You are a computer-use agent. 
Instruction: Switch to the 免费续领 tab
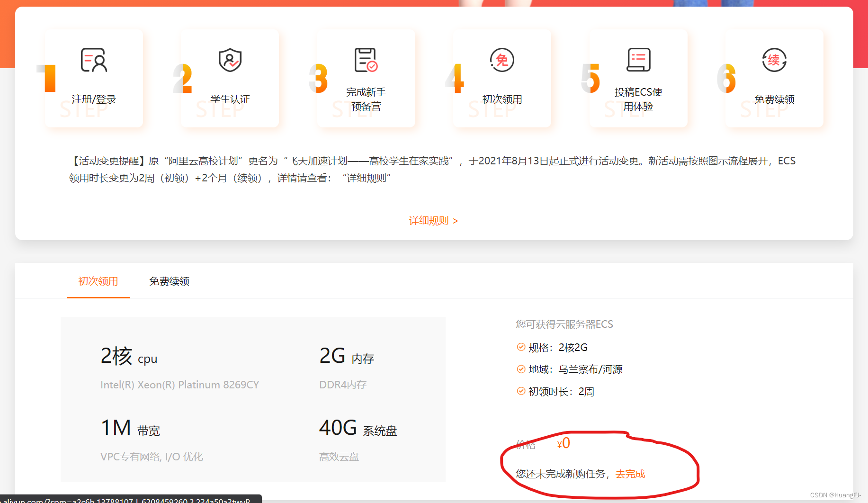point(169,281)
